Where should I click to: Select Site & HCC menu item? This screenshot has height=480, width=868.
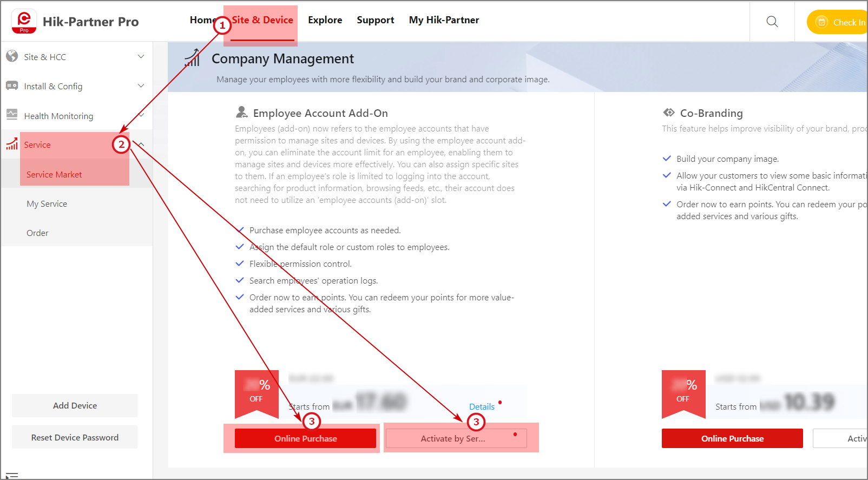pyautogui.click(x=76, y=56)
